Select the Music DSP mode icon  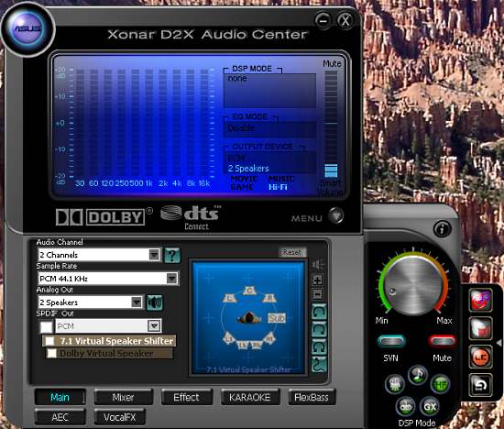click(418, 375)
